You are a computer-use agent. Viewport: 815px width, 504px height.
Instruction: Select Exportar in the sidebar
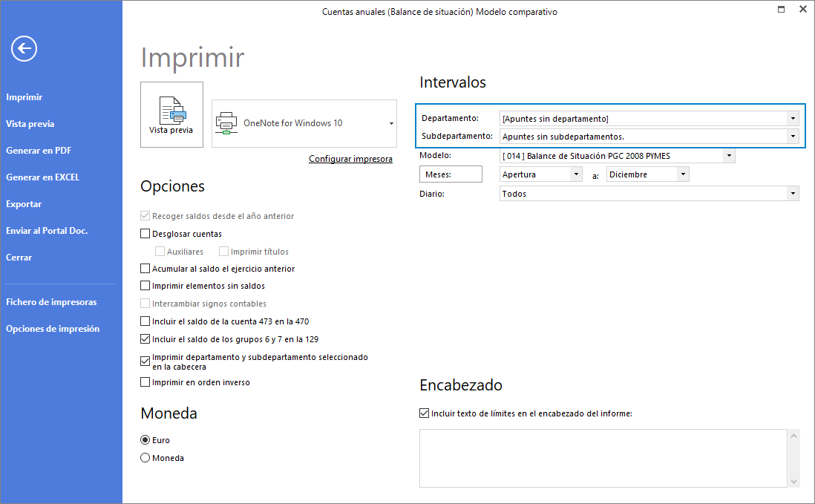(x=24, y=204)
